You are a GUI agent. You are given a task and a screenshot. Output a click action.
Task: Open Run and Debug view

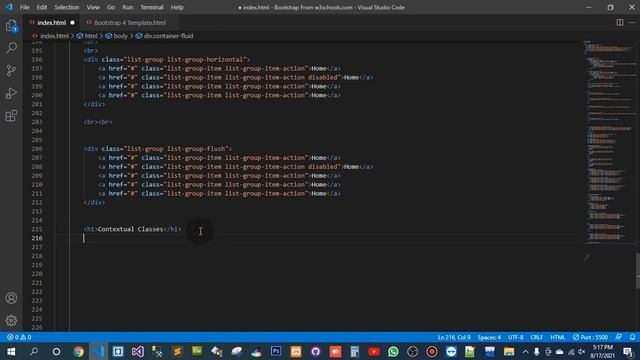pyautogui.click(x=11, y=93)
